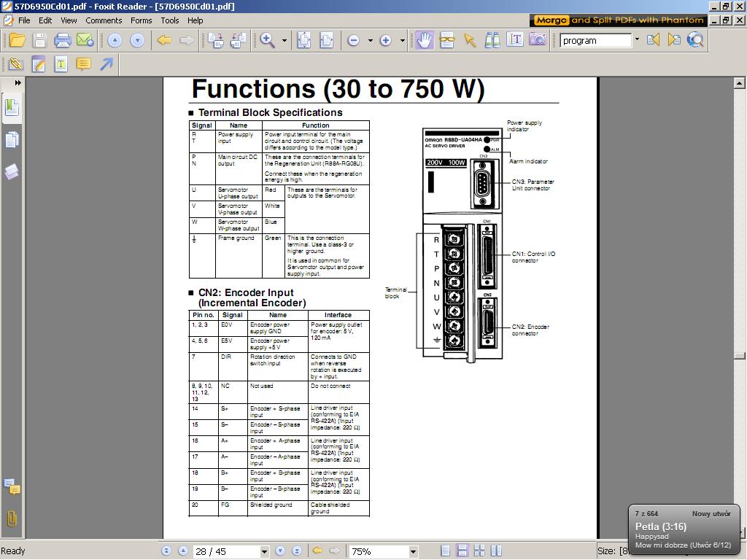This screenshot has height=560, width=747.
Task: Choose the yellow arrow annotation selection tool
Action: click(x=470, y=41)
